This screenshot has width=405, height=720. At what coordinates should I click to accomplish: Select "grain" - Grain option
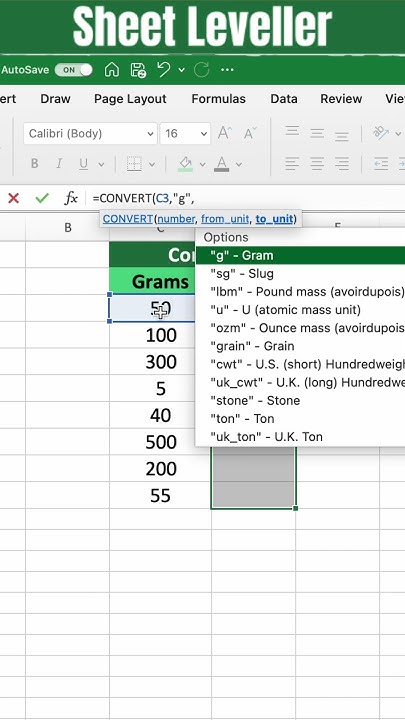pyautogui.click(x=300, y=346)
